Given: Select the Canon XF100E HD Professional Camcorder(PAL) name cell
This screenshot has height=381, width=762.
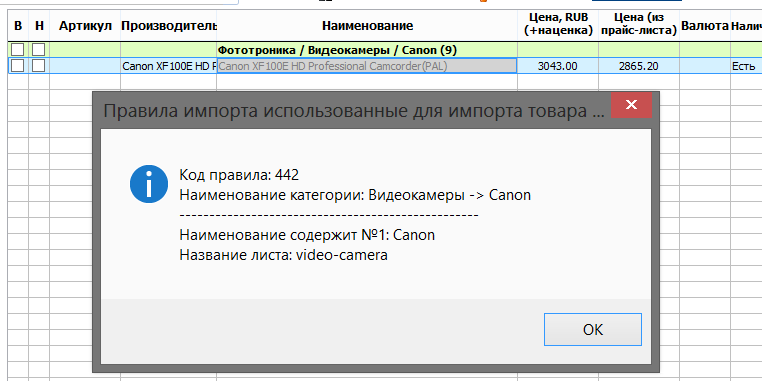Looking at the screenshot, I should pyautogui.click(x=367, y=66).
